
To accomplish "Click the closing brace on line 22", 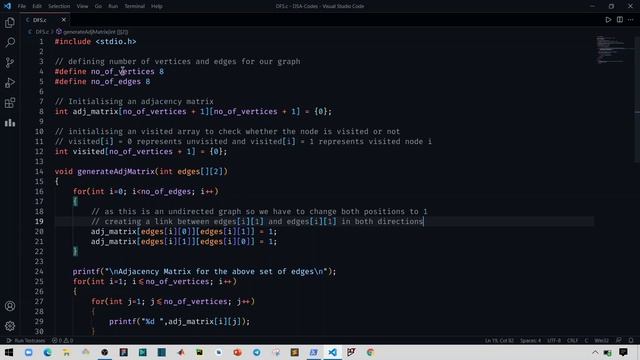I will coord(75,251).
